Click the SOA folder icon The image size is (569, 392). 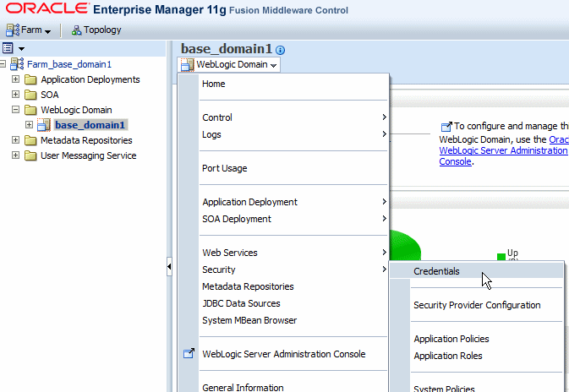pyautogui.click(x=30, y=95)
